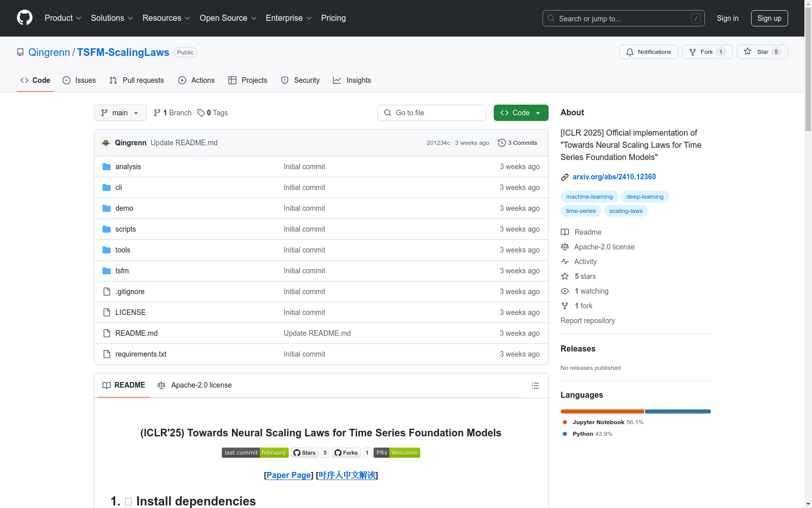Click the Sign in link

[x=728, y=18]
